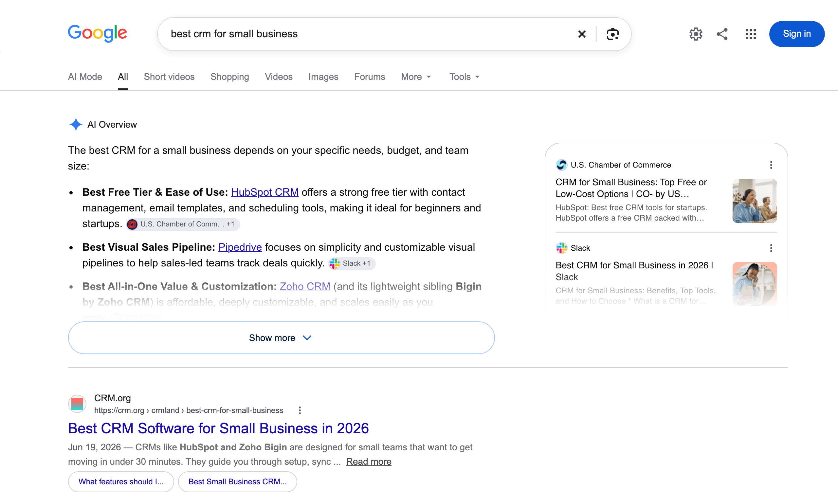Open the Google apps grid
The width and height of the screenshot is (838, 504).
click(x=751, y=34)
